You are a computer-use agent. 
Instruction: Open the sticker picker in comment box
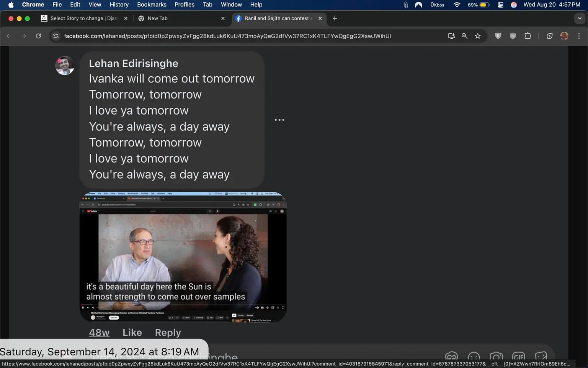coord(541,357)
